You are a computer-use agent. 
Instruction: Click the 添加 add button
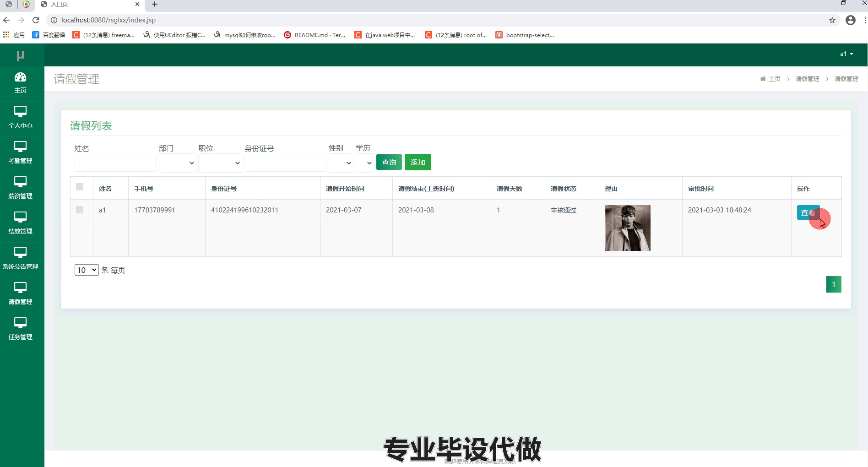click(x=418, y=162)
